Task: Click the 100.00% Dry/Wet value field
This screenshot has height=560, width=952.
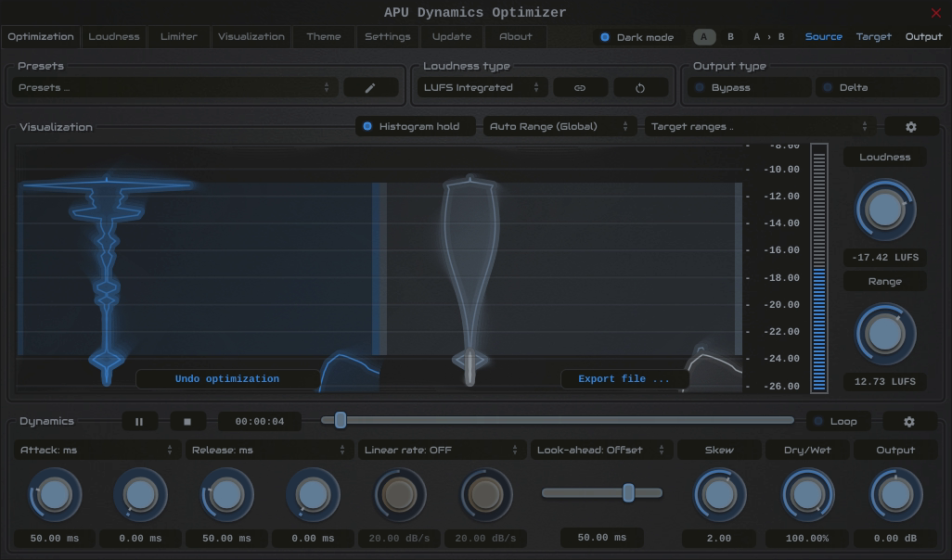Action: coord(807,538)
